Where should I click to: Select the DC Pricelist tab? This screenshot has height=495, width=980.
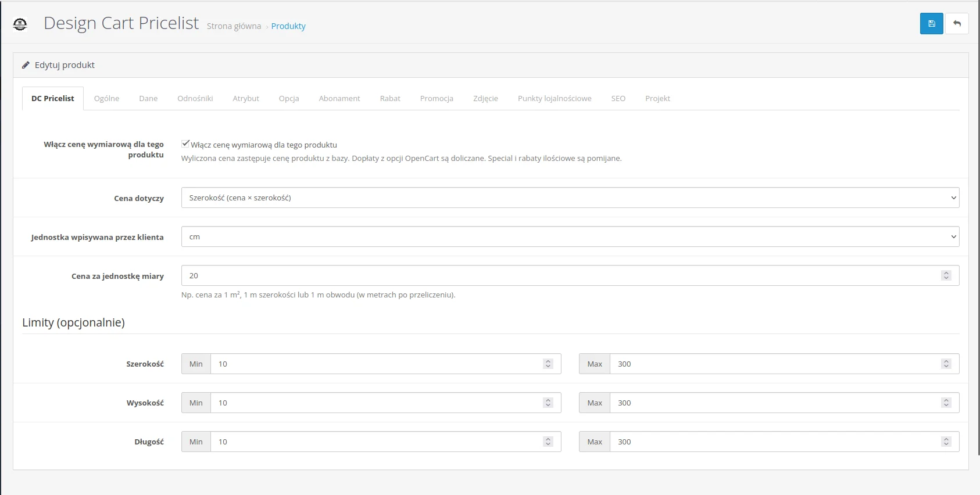coord(53,98)
